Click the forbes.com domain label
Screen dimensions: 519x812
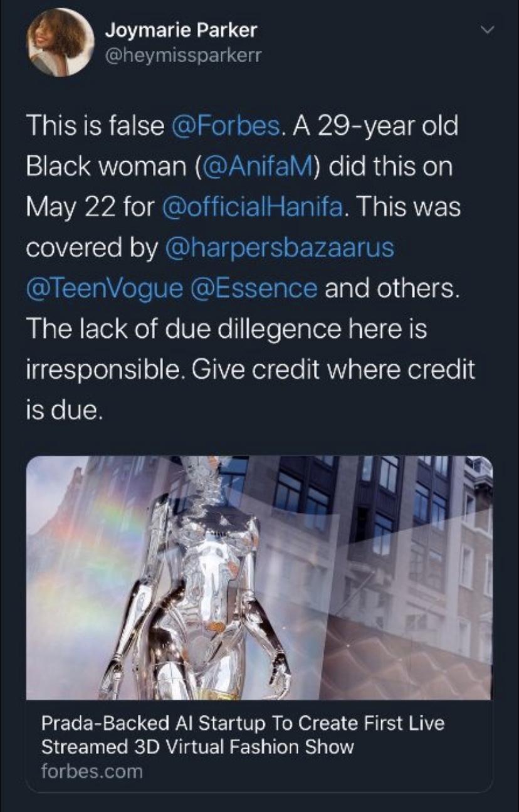pos(92,771)
